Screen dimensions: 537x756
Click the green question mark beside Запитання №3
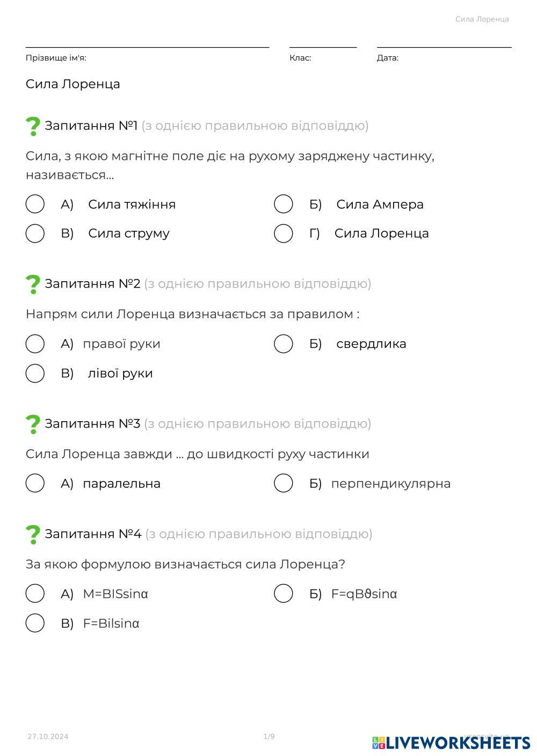(33, 424)
